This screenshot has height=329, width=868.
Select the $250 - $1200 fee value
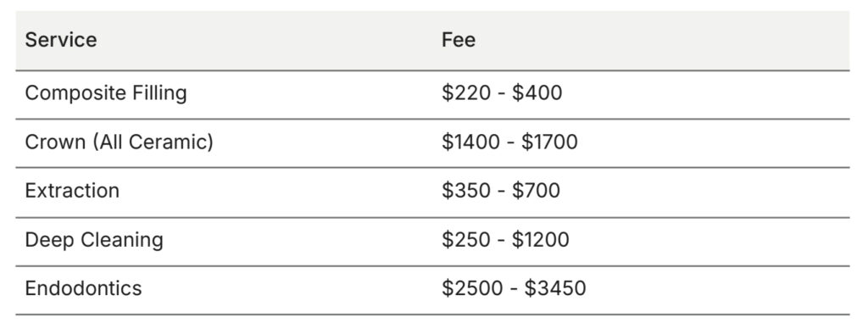[505, 240]
